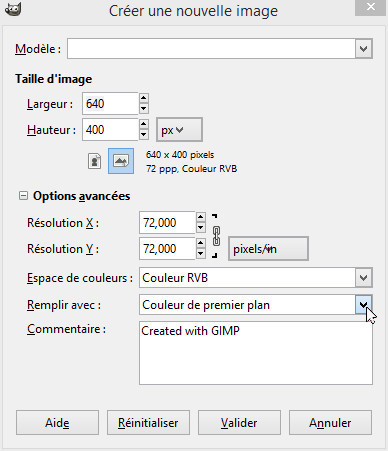Screen dimensions: 388x451
Task: Decrease Hauteur with the down arrow
Action: 144,135
